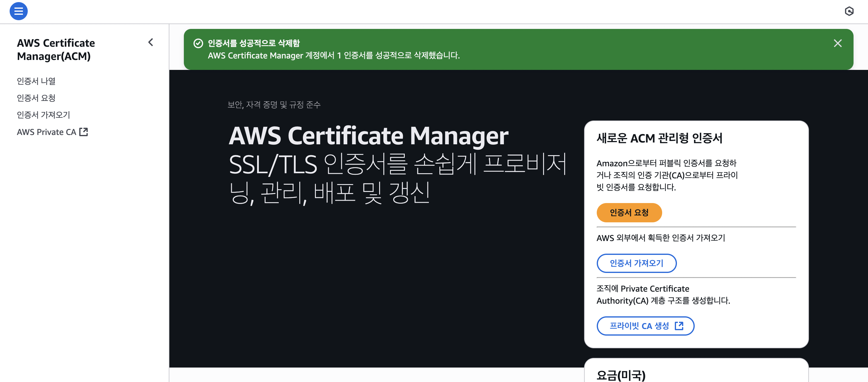
Task: Open AWS Private CA sidebar link
Action: pos(46,132)
